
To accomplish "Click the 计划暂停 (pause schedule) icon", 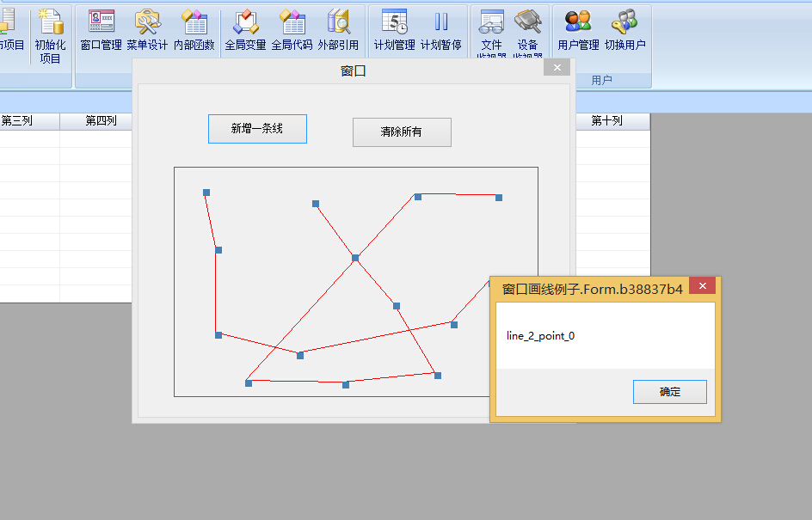I will (440, 31).
